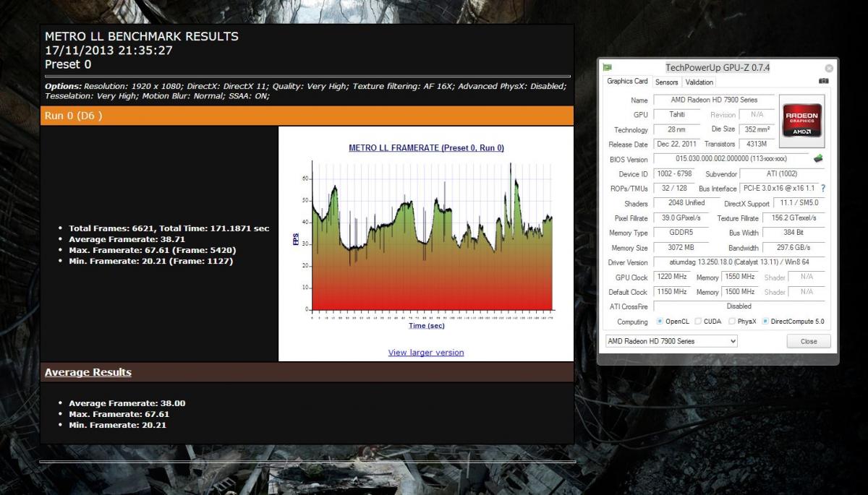Screen dimensions: 868x495
Task: Click the Memory clock value 1550 MHz
Action: 740,277
